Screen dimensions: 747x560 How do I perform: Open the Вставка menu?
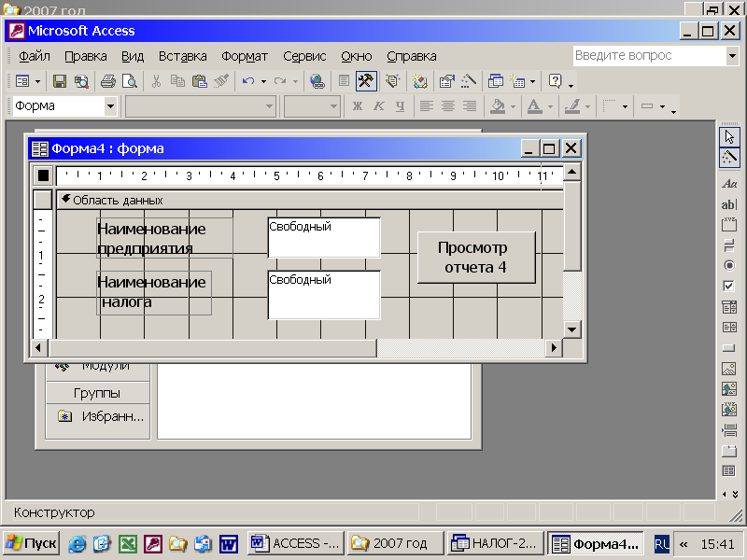(182, 56)
